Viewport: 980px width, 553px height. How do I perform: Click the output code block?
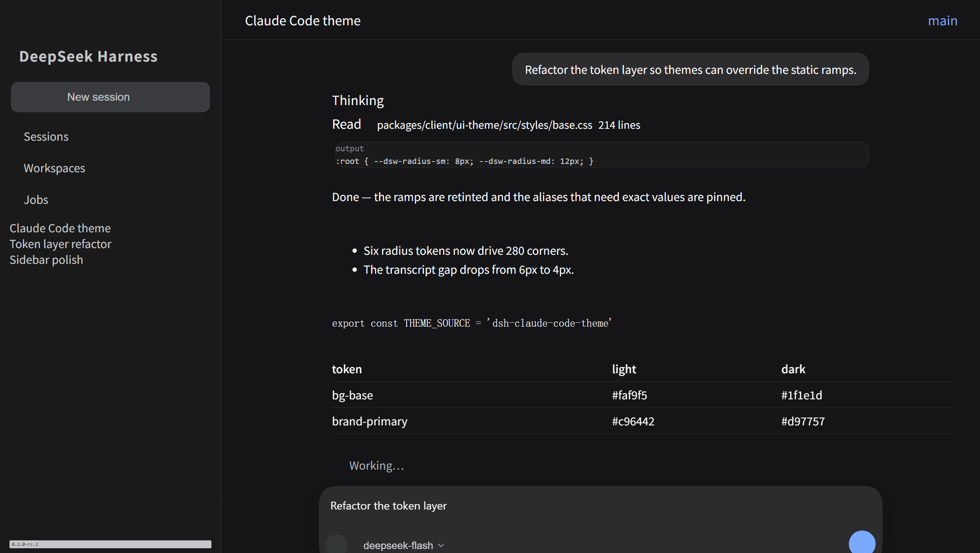601,155
